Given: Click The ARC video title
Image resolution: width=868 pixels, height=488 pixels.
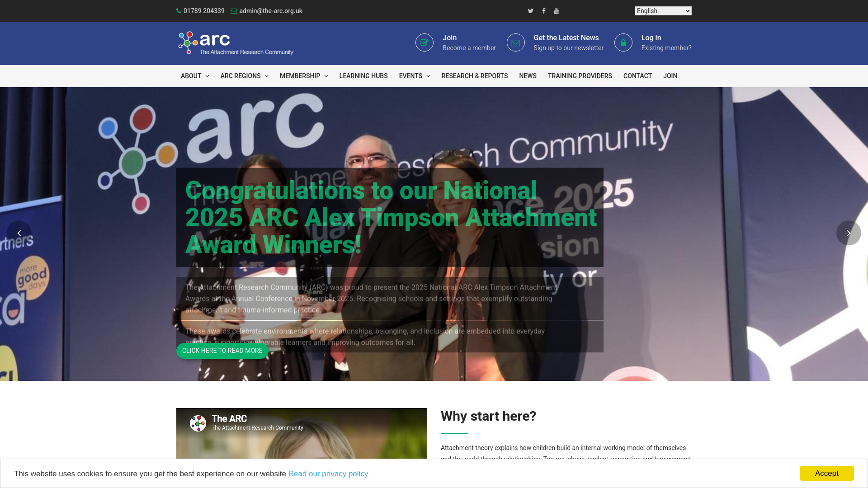Looking at the screenshot, I should [229, 419].
